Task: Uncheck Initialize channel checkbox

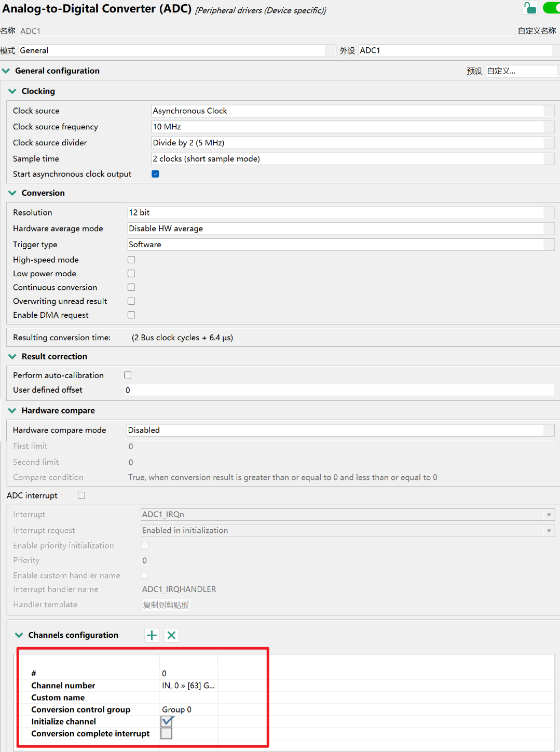Action: 167,721
